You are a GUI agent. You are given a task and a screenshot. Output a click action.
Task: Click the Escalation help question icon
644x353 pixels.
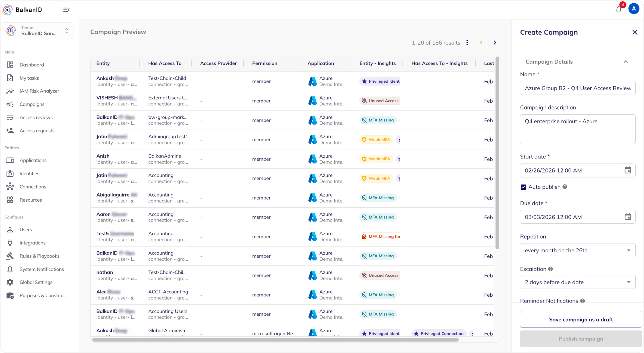pyautogui.click(x=550, y=269)
